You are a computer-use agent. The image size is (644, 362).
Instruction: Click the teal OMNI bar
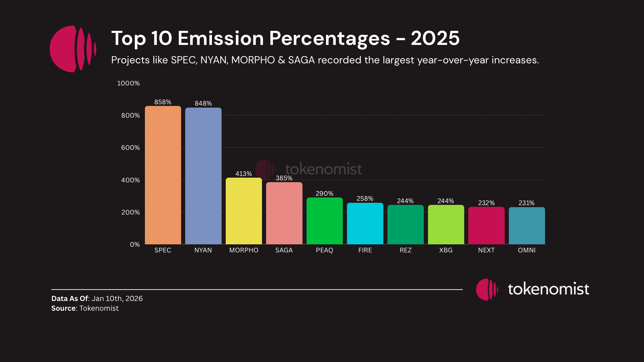click(527, 226)
